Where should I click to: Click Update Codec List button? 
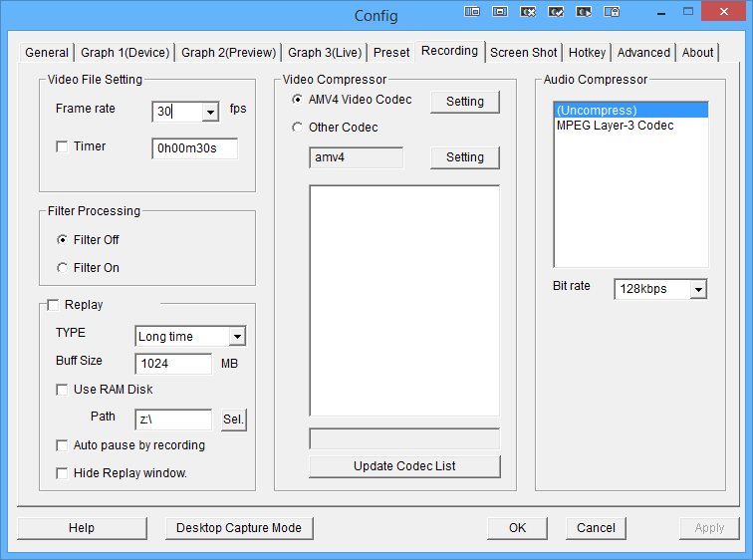(404, 466)
